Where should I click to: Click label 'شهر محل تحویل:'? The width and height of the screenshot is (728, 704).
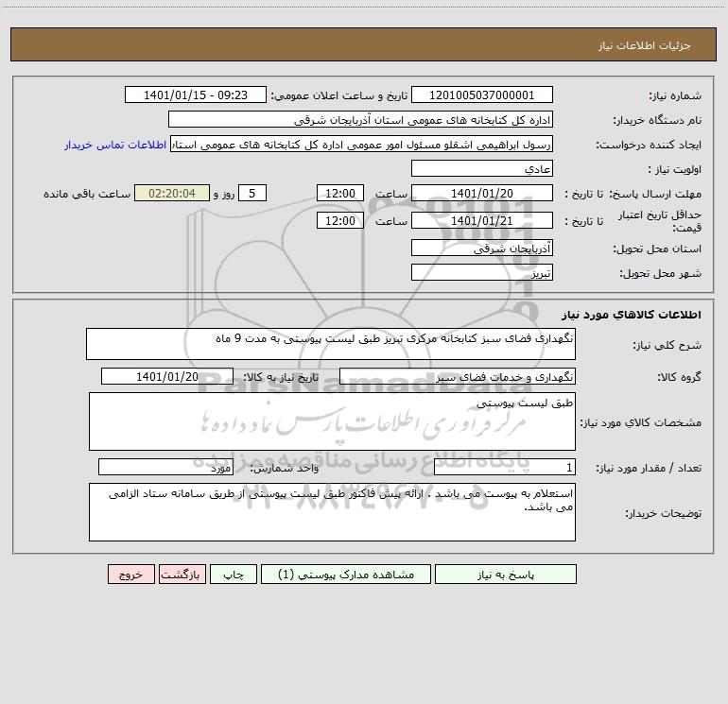coord(660,274)
